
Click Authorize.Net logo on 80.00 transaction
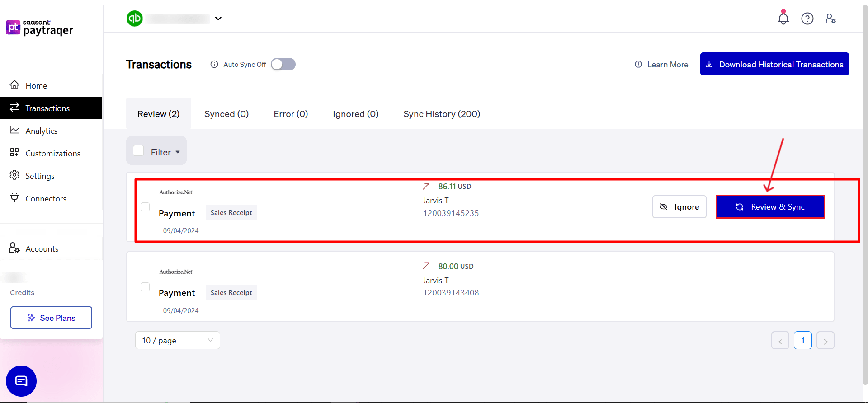pos(176,272)
